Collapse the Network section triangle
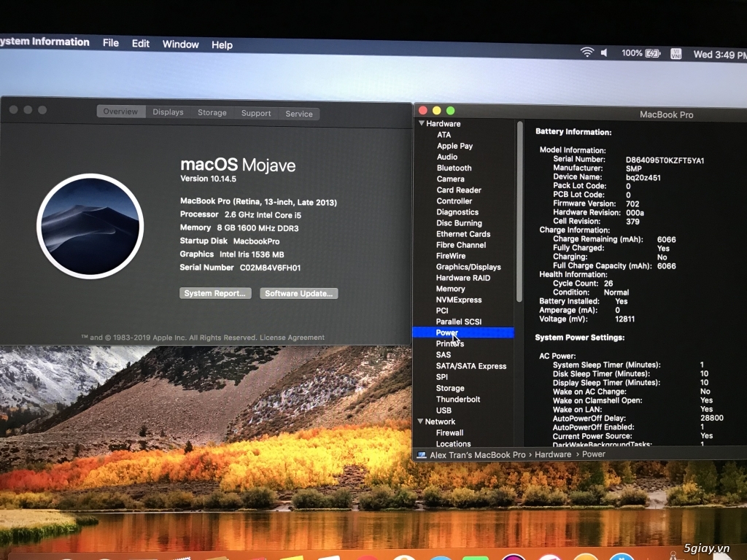Viewport: 747px width, 560px height. [x=420, y=421]
